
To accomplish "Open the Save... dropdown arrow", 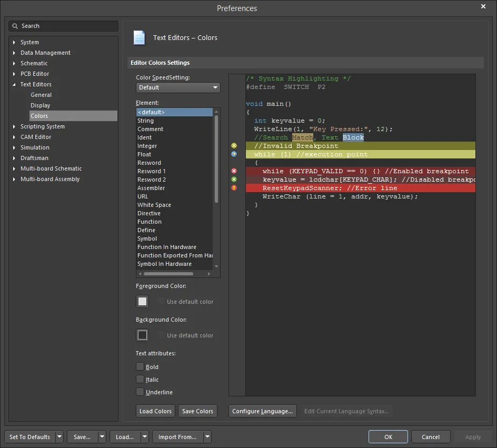I will pyautogui.click(x=102, y=436).
